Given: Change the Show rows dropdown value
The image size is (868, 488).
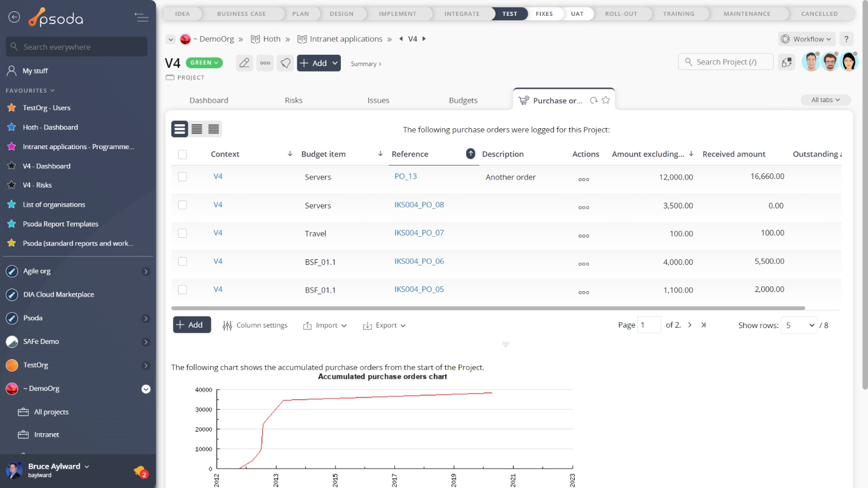Looking at the screenshot, I should coord(799,325).
